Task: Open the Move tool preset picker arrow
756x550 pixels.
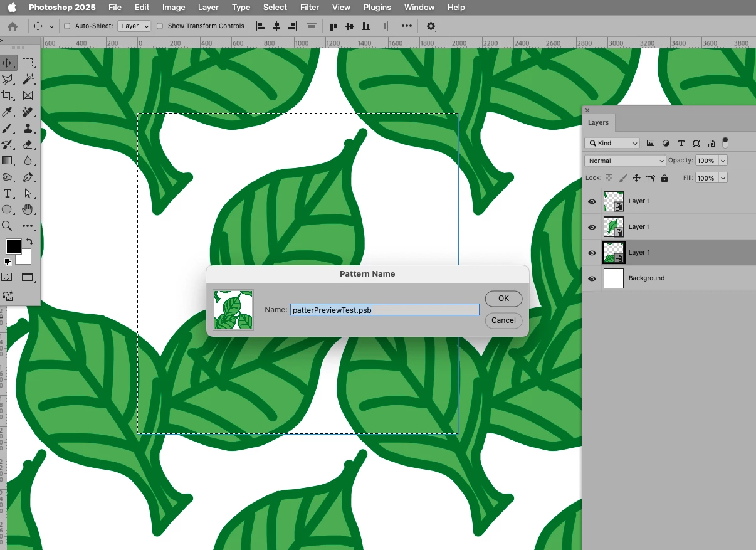Action: click(x=51, y=26)
